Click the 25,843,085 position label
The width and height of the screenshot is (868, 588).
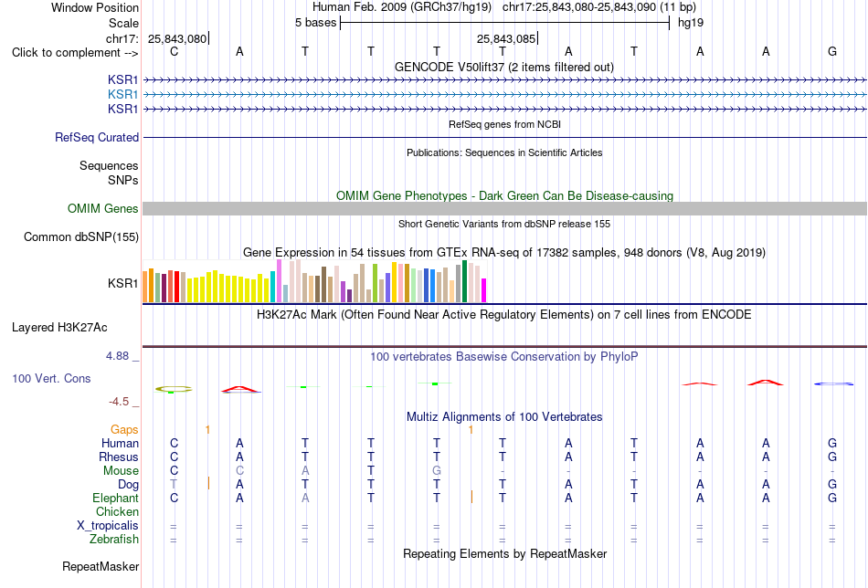(506, 38)
